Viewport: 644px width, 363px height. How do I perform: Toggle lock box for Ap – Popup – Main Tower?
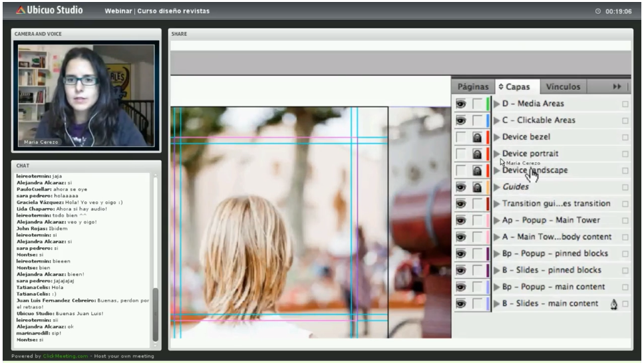click(477, 220)
